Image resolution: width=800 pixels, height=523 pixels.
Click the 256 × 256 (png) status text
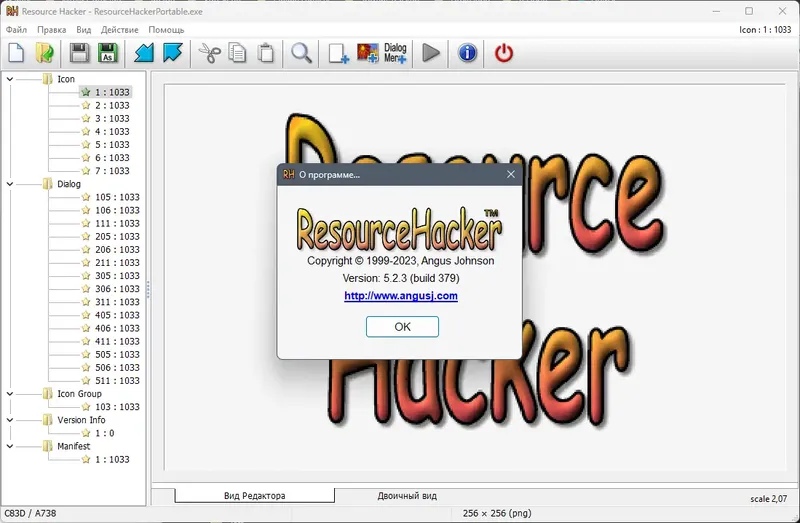click(497, 513)
